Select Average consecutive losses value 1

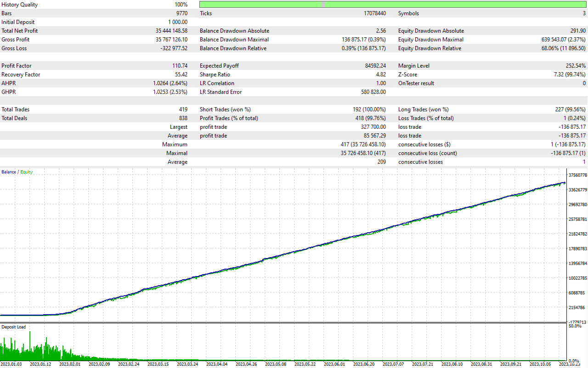coord(584,162)
